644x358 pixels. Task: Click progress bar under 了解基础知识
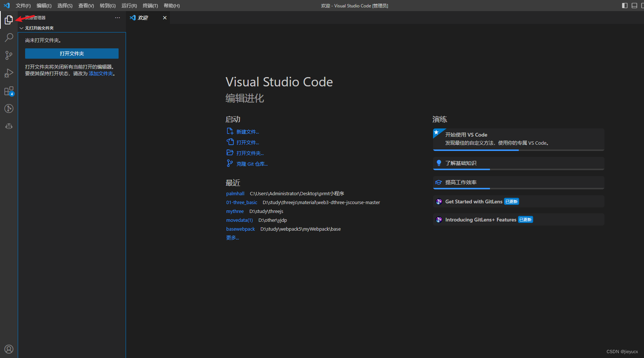point(518,169)
